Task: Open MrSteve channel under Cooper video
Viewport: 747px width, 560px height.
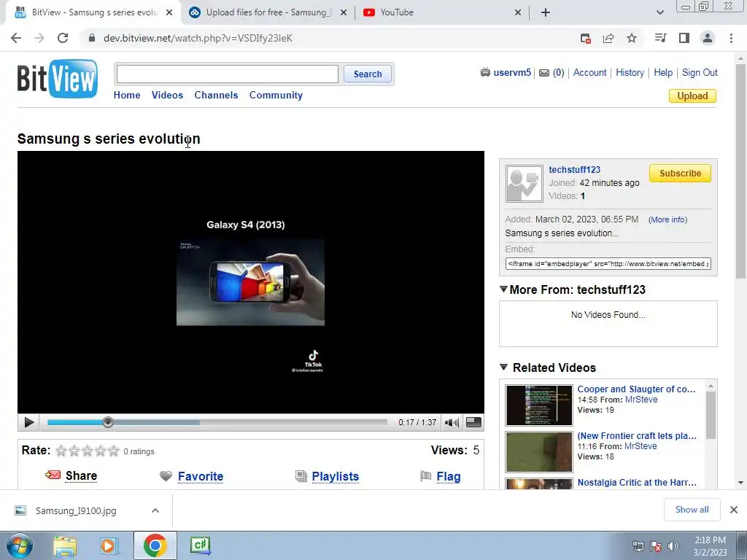Action: pyautogui.click(x=641, y=400)
